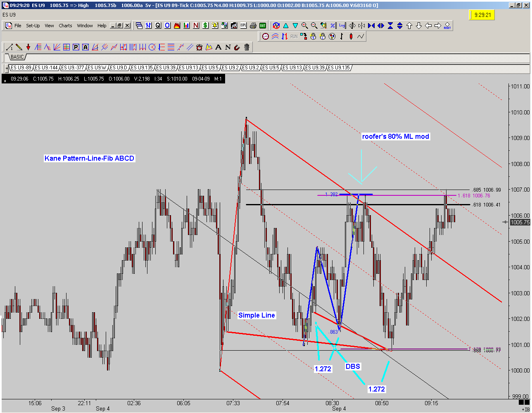The image size is (532, 413).
Task: Select the pencil drawing tool
Action: click(x=19, y=47)
